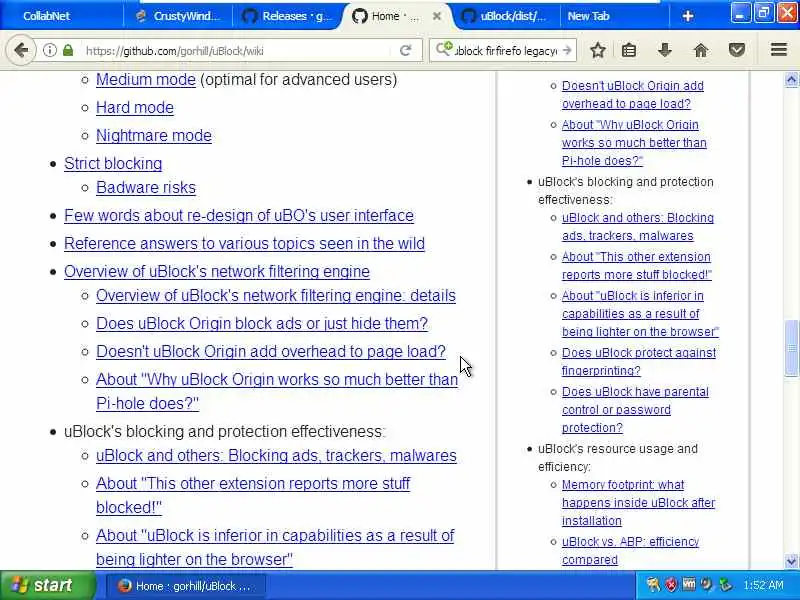Switch to the uBlock/dist tab
The image size is (800, 600).
coord(507,16)
